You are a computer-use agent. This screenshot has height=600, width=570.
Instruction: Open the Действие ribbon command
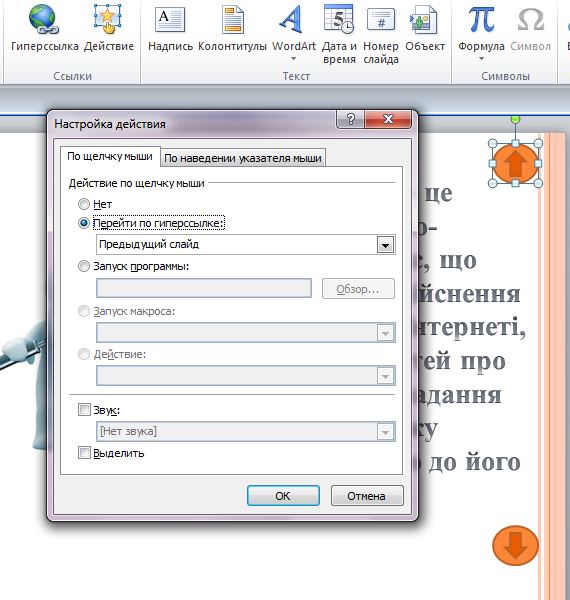click(109, 28)
